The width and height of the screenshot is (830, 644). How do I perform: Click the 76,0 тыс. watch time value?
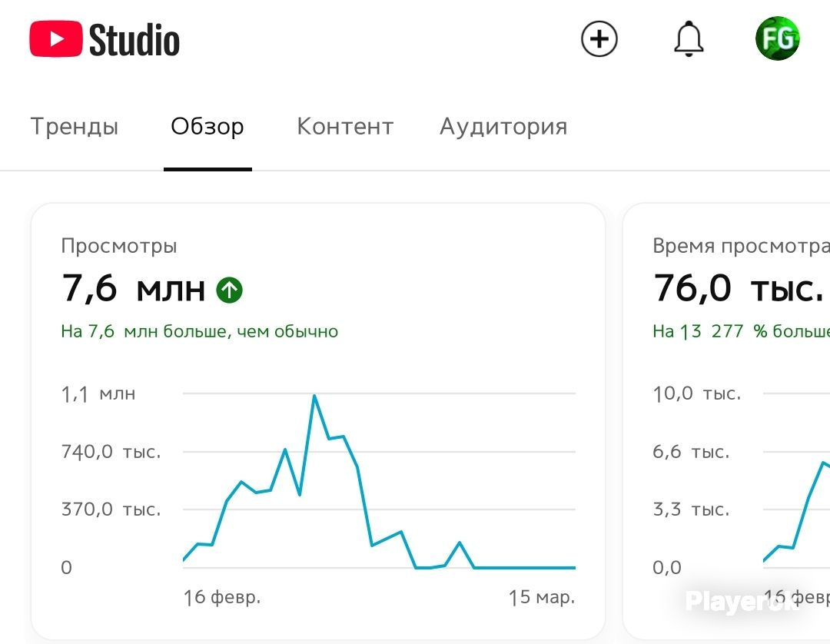click(x=739, y=289)
